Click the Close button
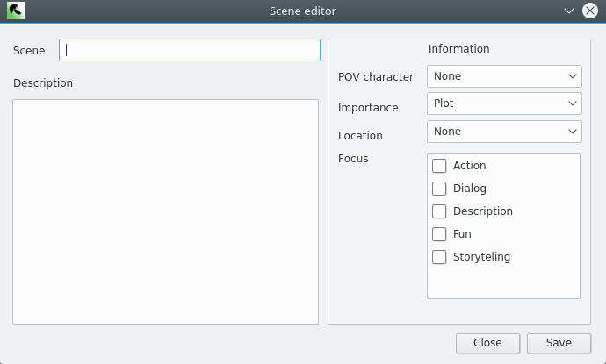The height and width of the screenshot is (364, 606). click(x=487, y=343)
